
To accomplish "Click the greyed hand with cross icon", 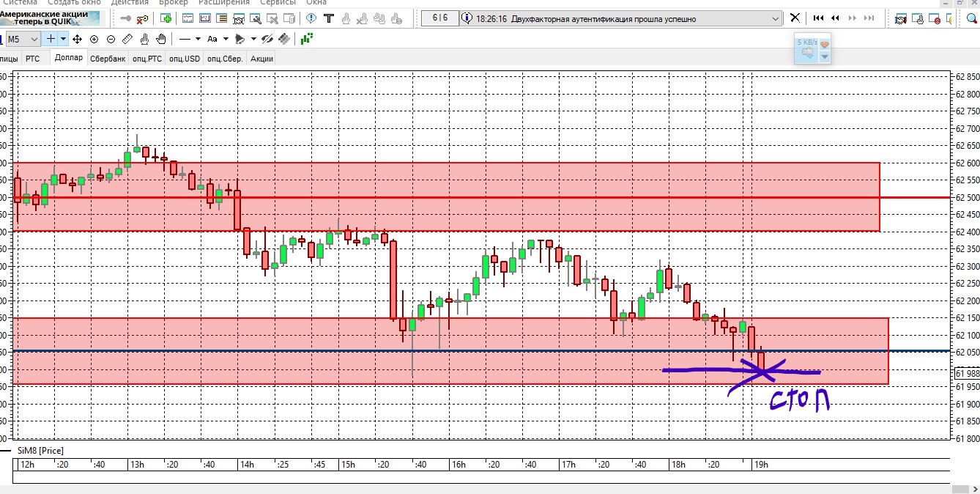I will click(x=362, y=18).
